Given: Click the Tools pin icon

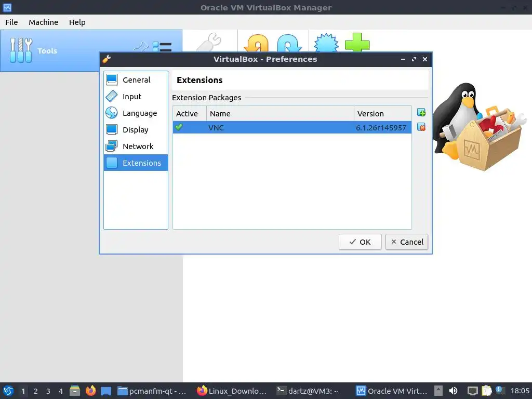Looking at the screenshot, I should click(141, 46).
